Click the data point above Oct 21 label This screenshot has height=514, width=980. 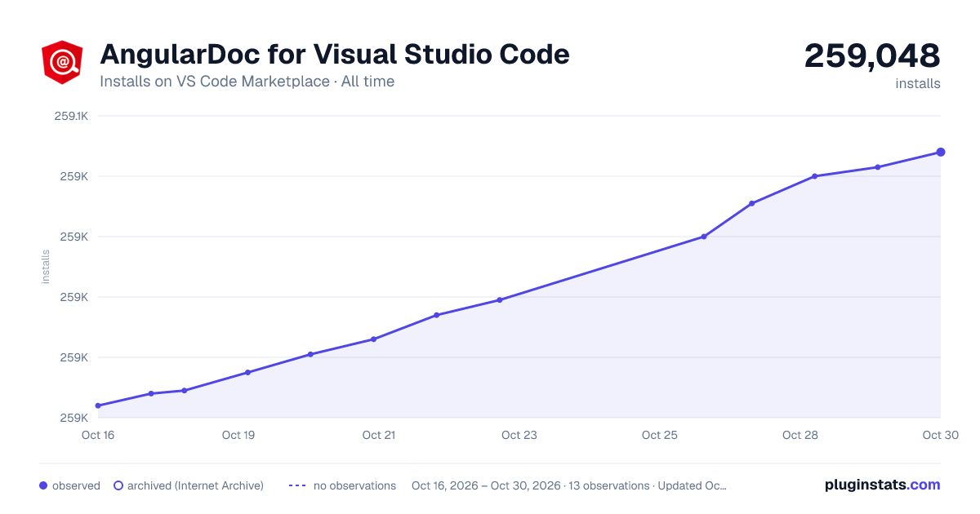point(373,339)
